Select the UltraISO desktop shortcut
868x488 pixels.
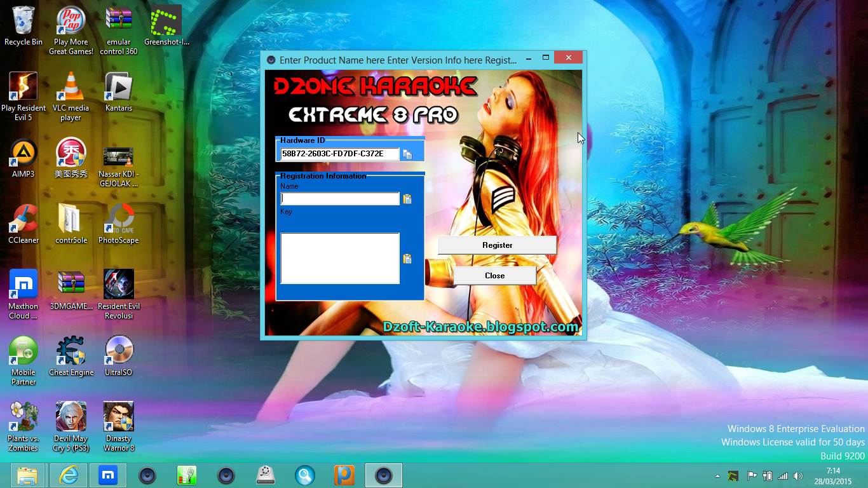[x=119, y=356]
